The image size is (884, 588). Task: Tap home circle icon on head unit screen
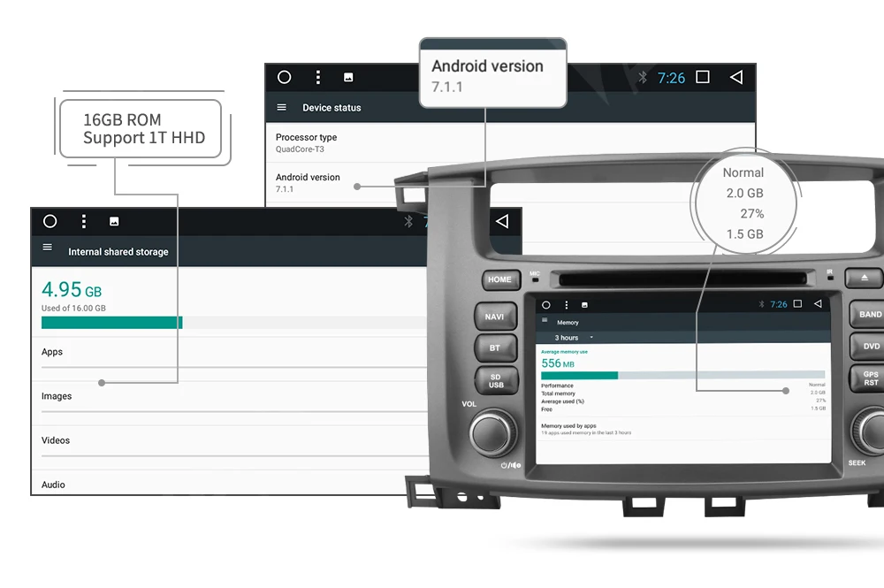(x=545, y=305)
